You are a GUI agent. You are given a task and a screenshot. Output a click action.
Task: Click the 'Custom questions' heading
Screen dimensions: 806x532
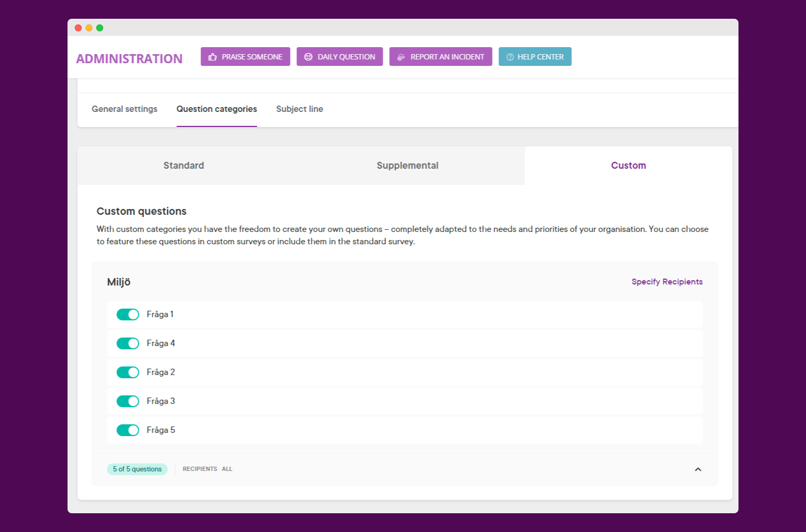(141, 211)
